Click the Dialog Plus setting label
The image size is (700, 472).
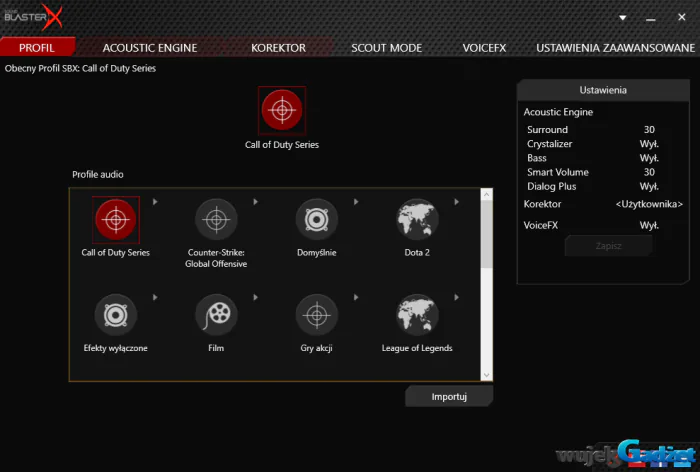coord(551,187)
